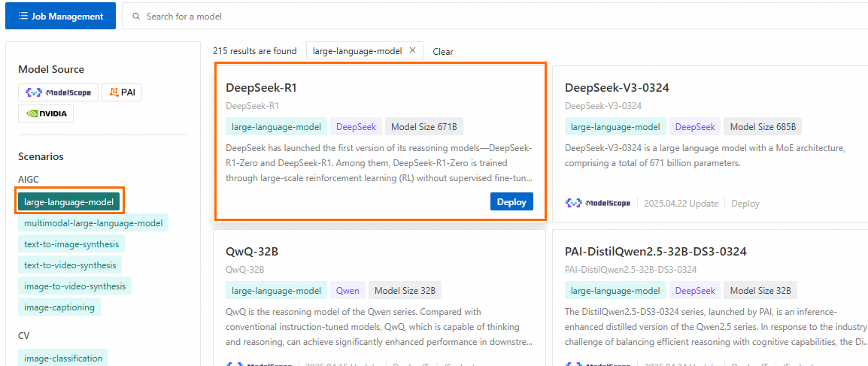Open the QwQ-32B card title
This screenshot has width=868, height=366.
[x=252, y=252]
